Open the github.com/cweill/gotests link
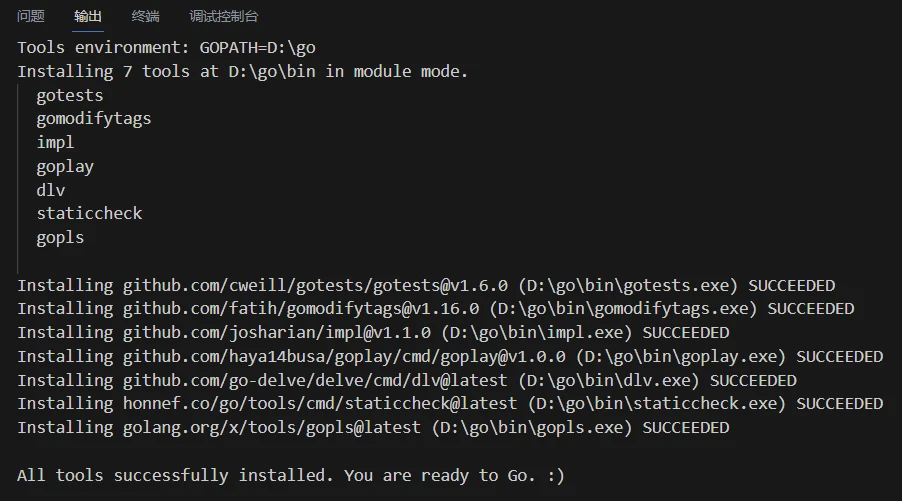Screen dimensions: 902x501 [x=315, y=285]
